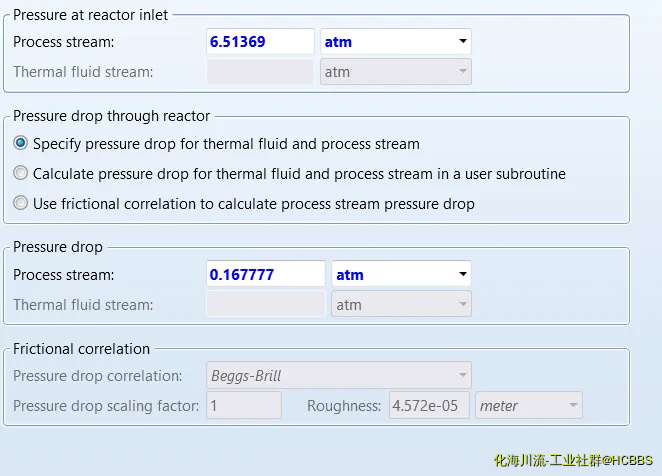662x476 pixels.
Task: Click Beggs-Brill pressure drop correlation dropdown
Action: point(339,375)
